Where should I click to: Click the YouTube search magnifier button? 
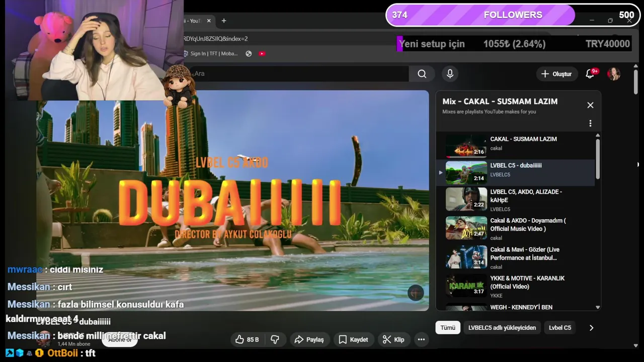coord(422,74)
